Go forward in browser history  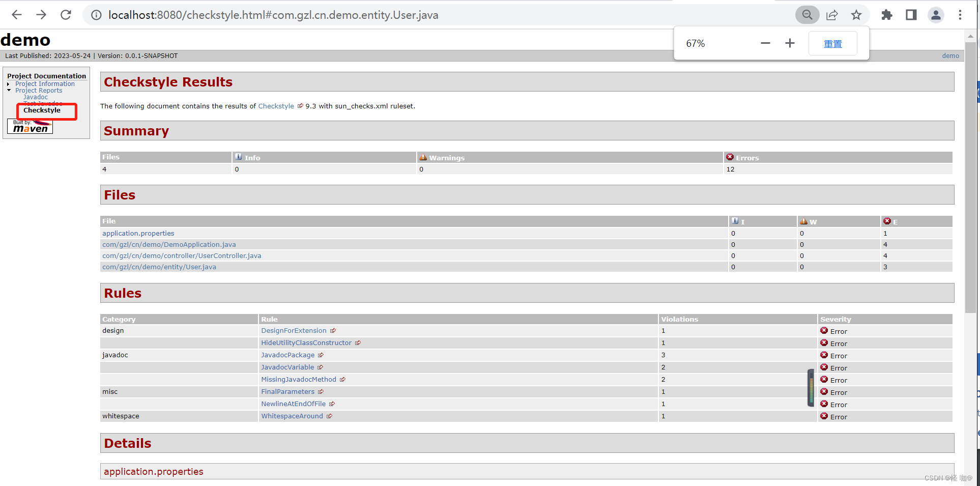tap(41, 15)
